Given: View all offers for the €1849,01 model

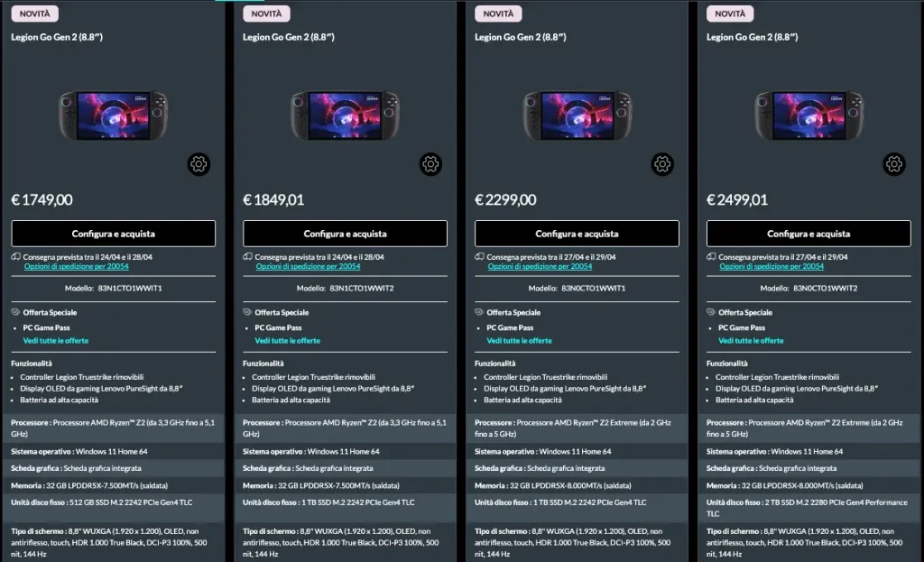Looking at the screenshot, I should coord(287,341).
